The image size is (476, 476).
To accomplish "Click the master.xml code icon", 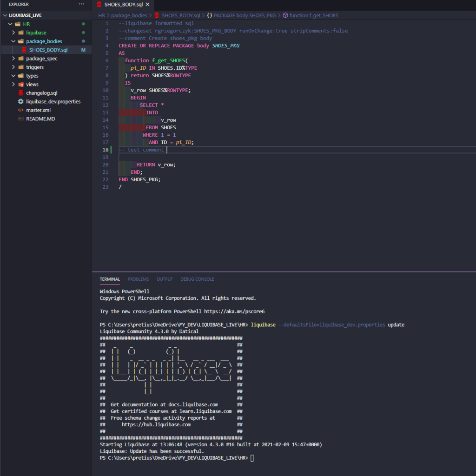I will coord(21,110).
